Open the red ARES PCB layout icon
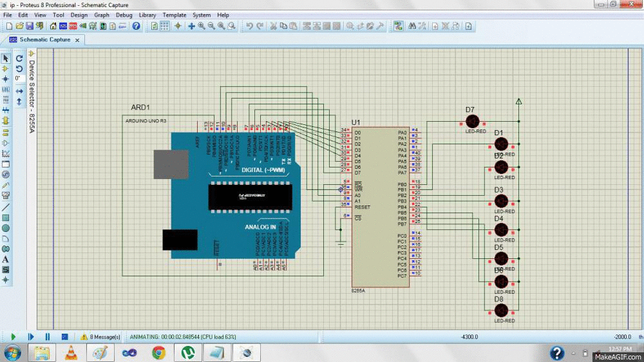644x362 pixels. pos(73,26)
